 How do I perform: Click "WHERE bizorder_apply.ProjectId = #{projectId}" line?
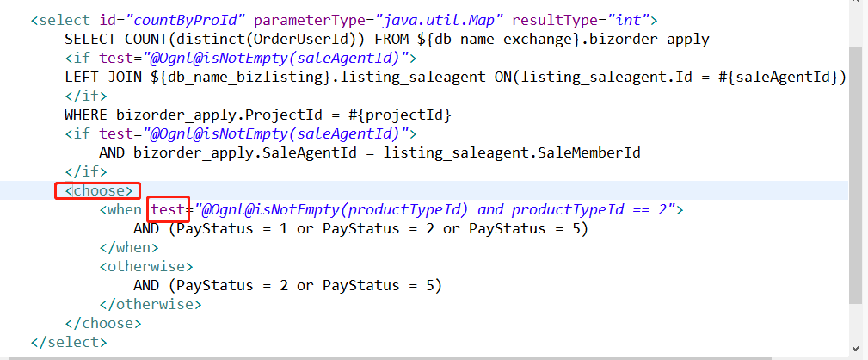click(259, 115)
